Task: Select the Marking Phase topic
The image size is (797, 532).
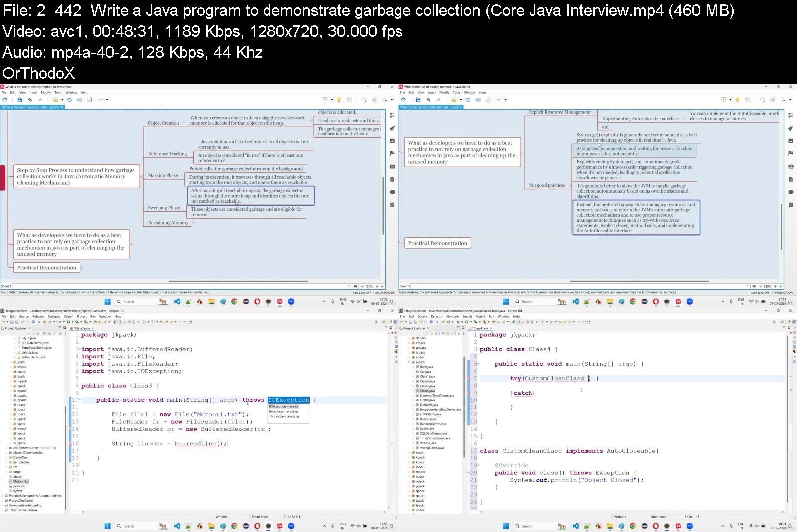Action: (163, 176)
